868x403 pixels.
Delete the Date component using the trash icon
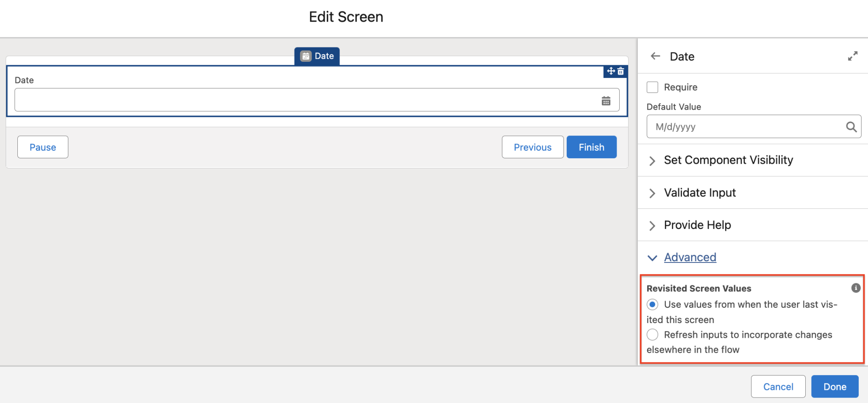(x=620, y=71)
